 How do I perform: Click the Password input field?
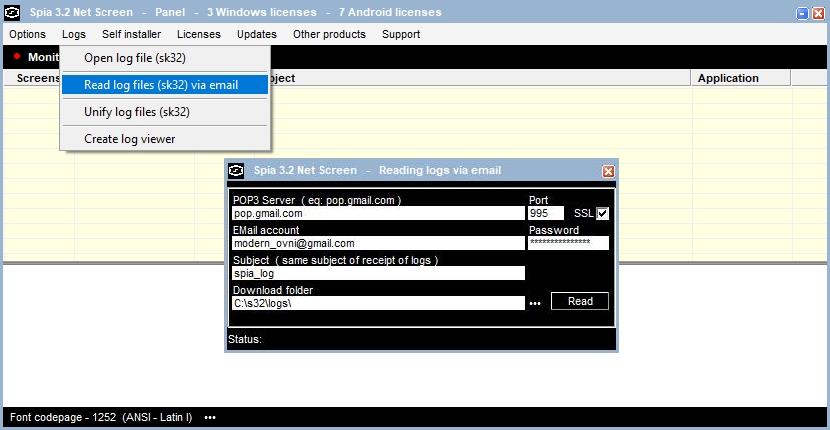click(x=569, y=243)
